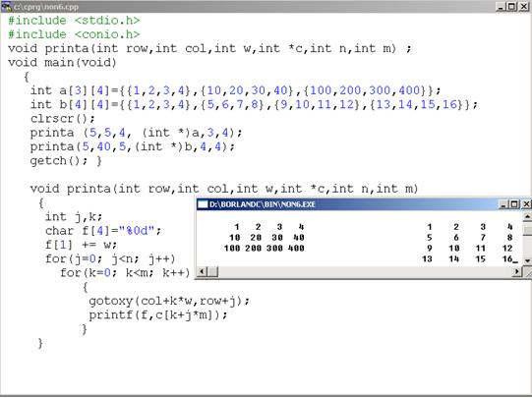Click the "printf(f,c[k+j*m]);" statement
Image resolution: width=532 pixels, height=398 pixels.
coord(158,314)
